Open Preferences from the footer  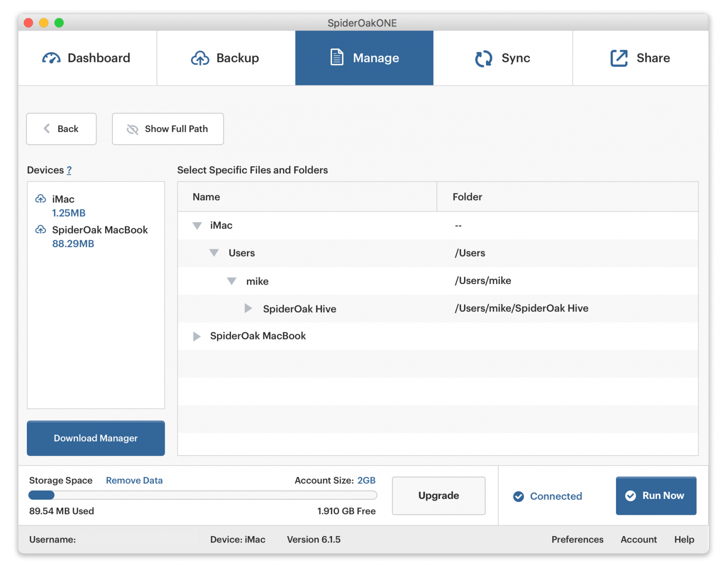coord(577,539)
